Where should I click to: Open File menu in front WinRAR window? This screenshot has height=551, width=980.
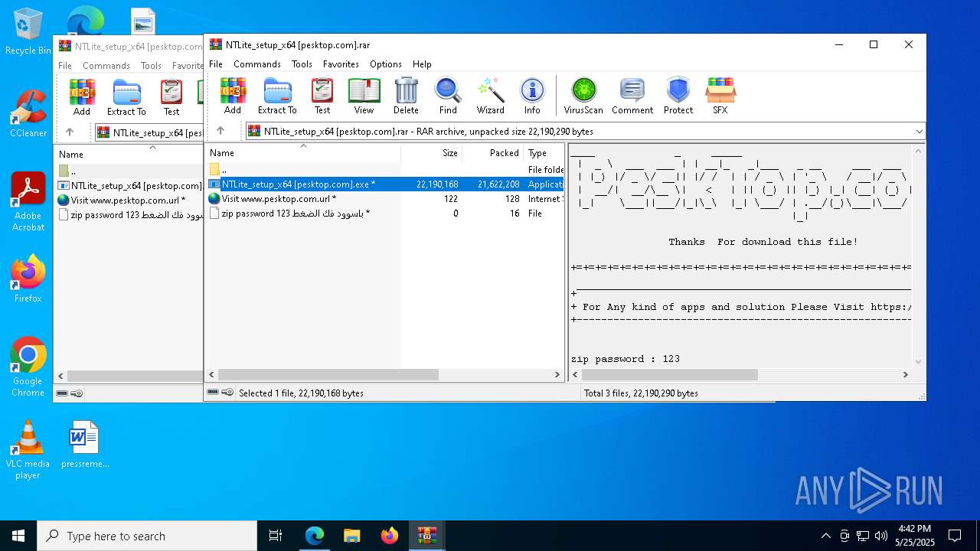coord(216,64)
